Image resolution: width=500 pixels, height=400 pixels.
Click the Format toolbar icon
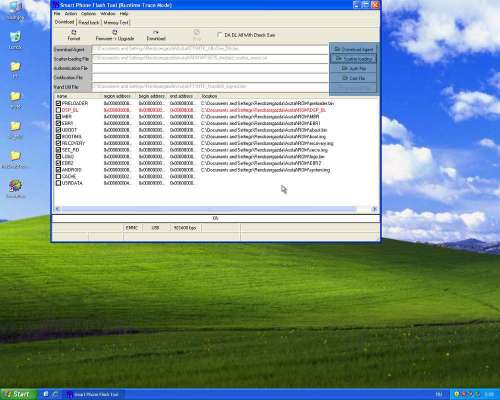(x=74, y=32)
